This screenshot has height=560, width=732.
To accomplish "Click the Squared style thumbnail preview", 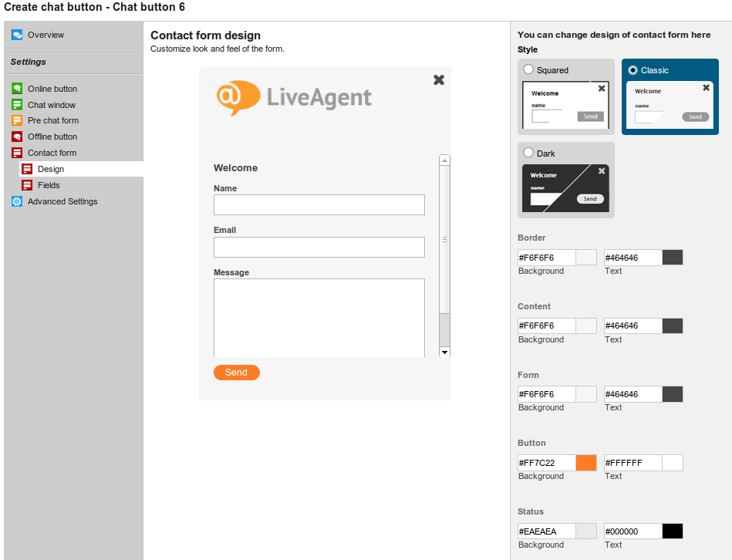I will (566, 105).
